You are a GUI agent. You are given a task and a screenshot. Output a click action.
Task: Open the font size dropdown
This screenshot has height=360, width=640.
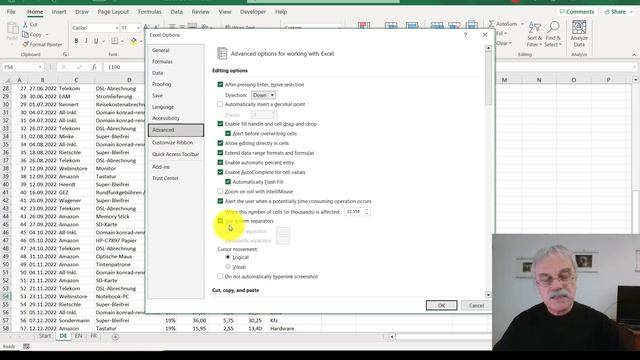138,28
